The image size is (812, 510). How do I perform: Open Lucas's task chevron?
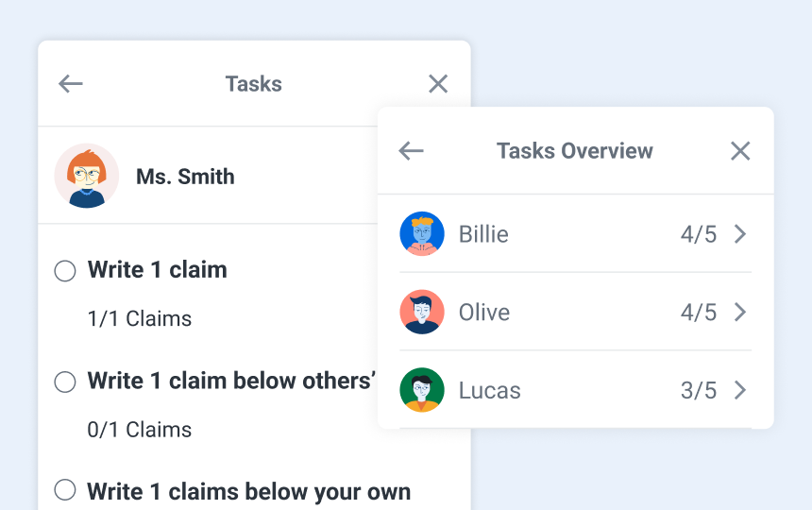click(x=740, y=390)
